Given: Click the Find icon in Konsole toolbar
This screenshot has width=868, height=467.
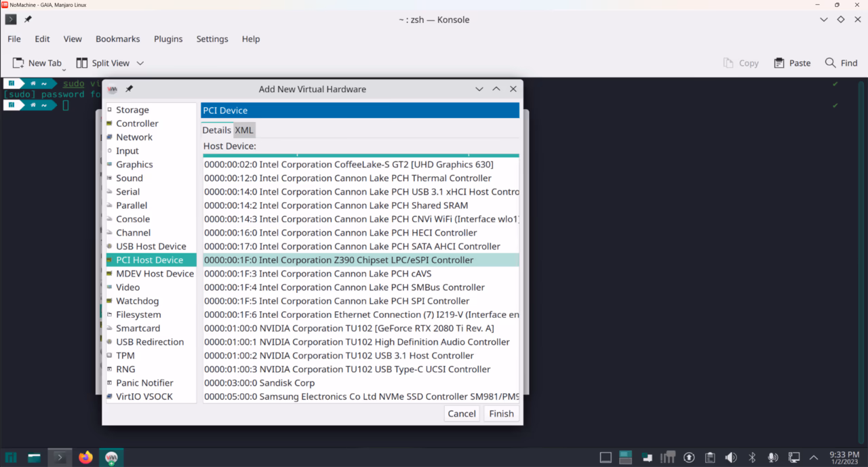Looking at the screenshot, I should point(842,62).
